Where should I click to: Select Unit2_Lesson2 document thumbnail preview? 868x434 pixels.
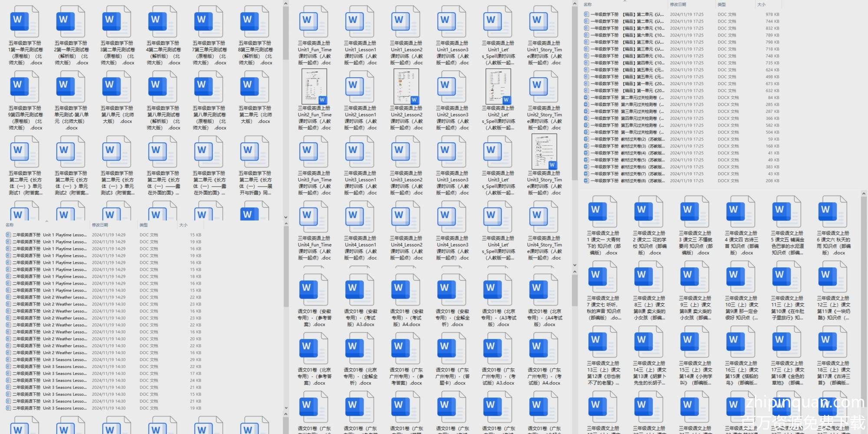(406, 87)
